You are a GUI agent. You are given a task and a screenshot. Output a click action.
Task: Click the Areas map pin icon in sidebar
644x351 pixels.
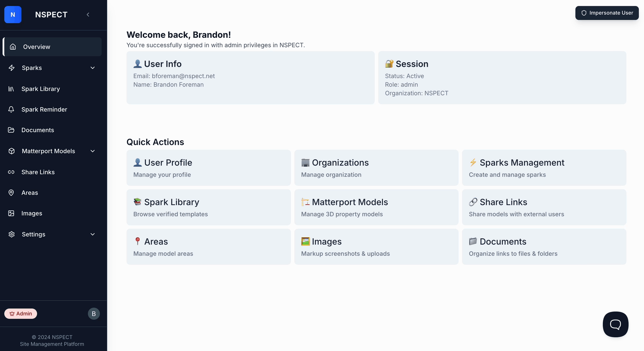pyautogui.click(x=11, y=193)
